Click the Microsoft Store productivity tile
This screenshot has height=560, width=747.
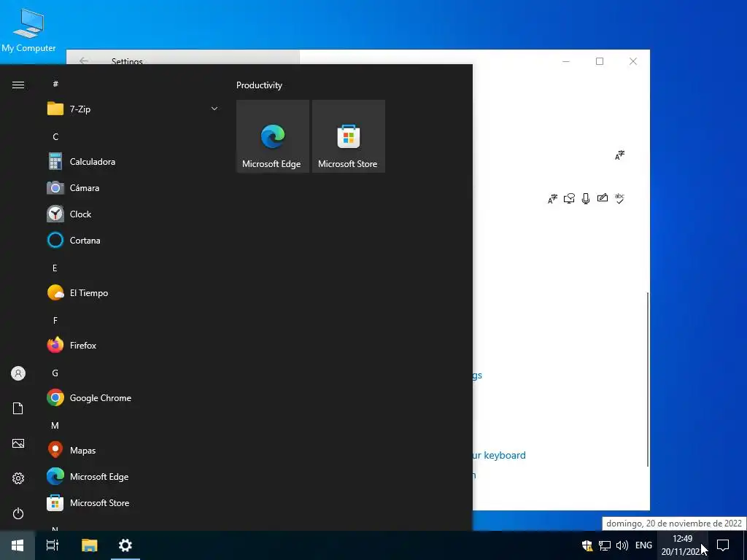click(348, 136)
